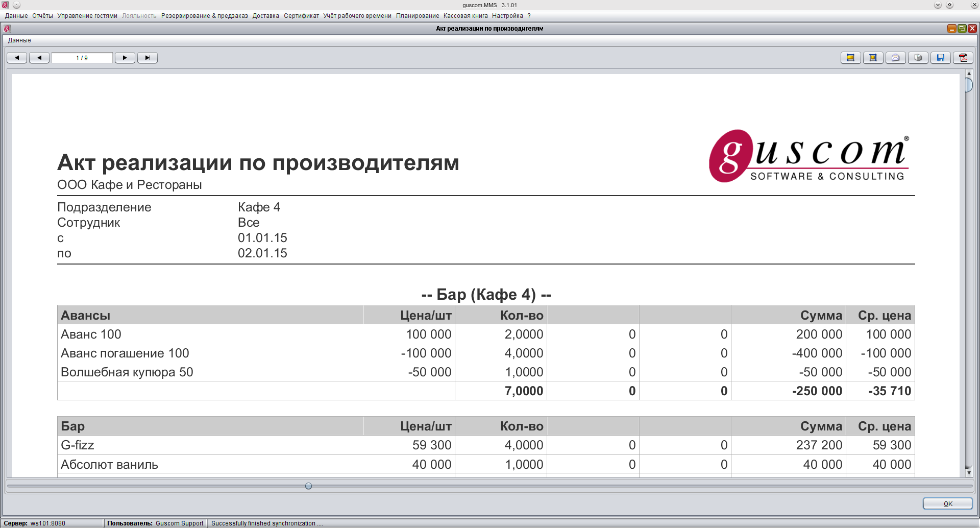
Task: Open the Управление гостями menu
Action: [87, 16]
